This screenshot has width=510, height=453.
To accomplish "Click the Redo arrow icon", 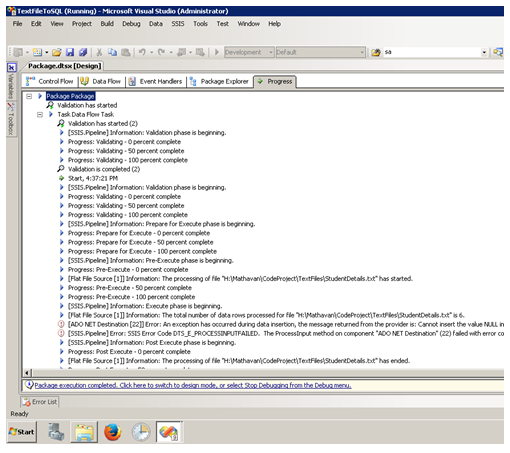I will (162, 52).
